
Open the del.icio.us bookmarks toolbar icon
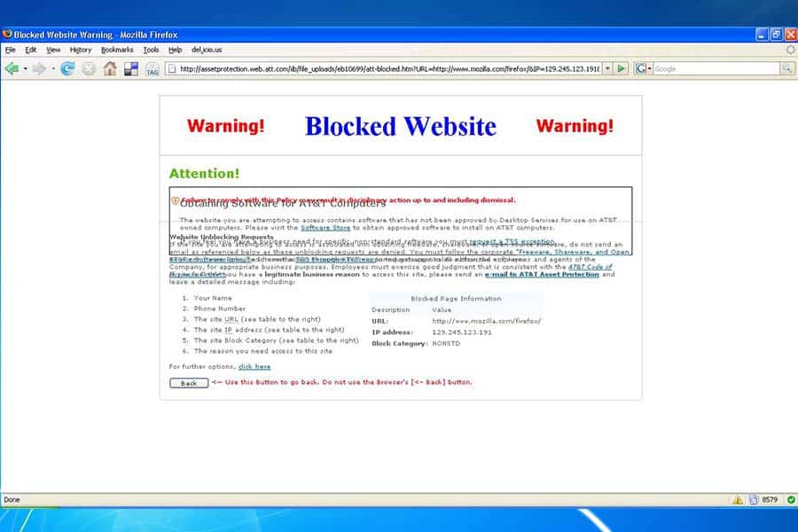(131, 69)
